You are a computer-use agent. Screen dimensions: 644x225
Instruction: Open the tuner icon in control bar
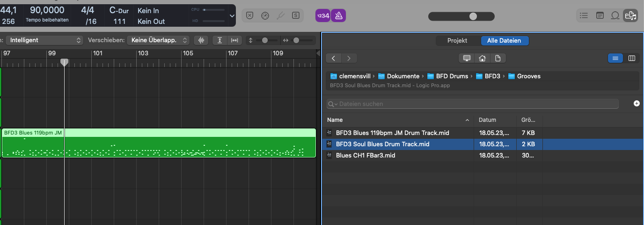pos(280,15)
